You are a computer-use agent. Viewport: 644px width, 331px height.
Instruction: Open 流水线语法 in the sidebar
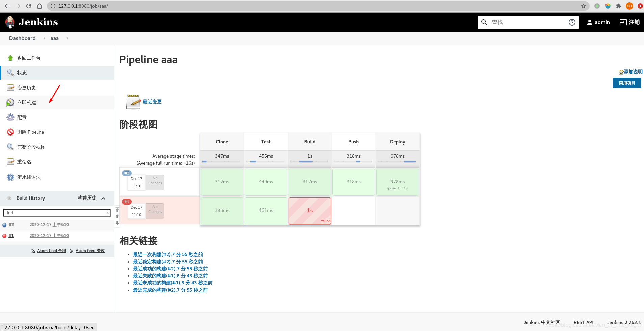point(57,177)
